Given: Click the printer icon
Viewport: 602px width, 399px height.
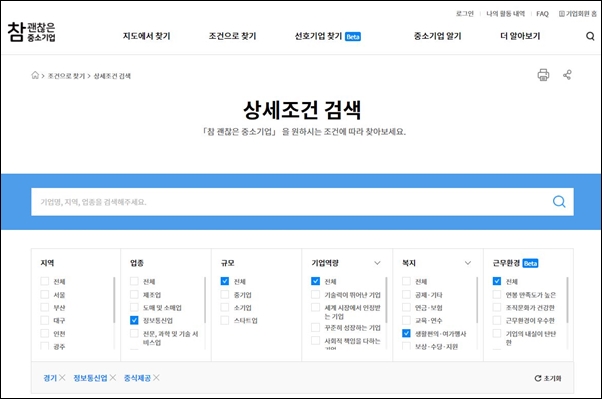Looking at the screenshot, I should pos(543,75).
